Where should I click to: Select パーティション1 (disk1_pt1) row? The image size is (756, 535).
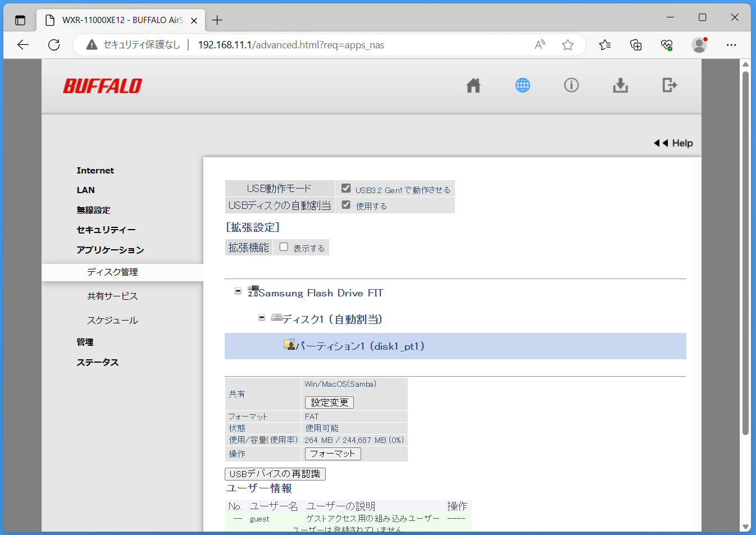click(x=455, y=346)
